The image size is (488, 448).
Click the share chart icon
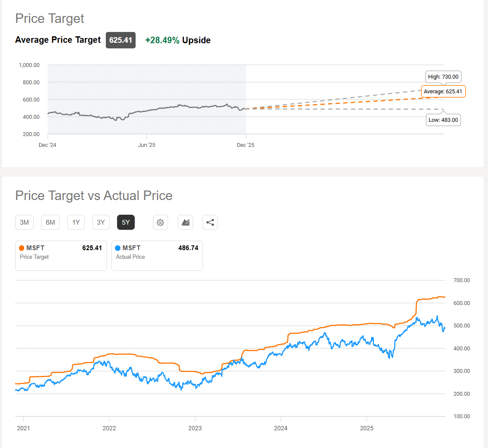click(210, 222)
